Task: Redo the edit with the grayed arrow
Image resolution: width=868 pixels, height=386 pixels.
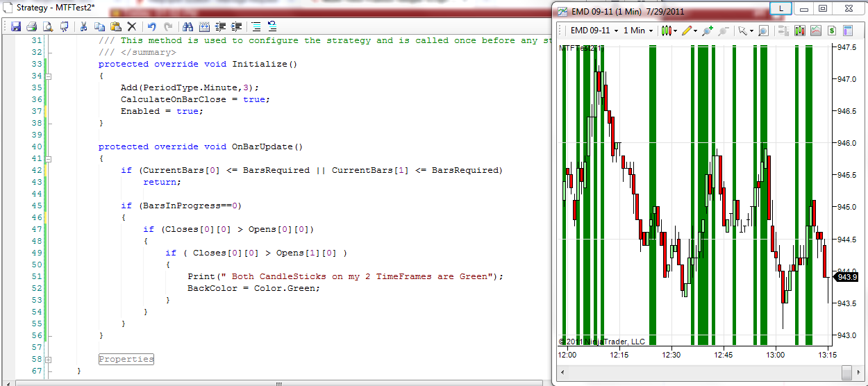Action: pos(168,27)
